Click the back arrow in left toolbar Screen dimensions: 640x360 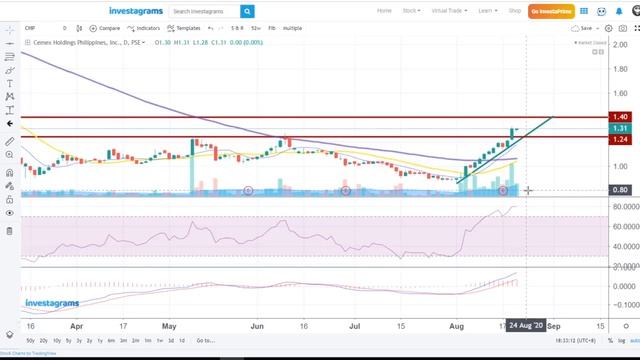coord(10,123)
